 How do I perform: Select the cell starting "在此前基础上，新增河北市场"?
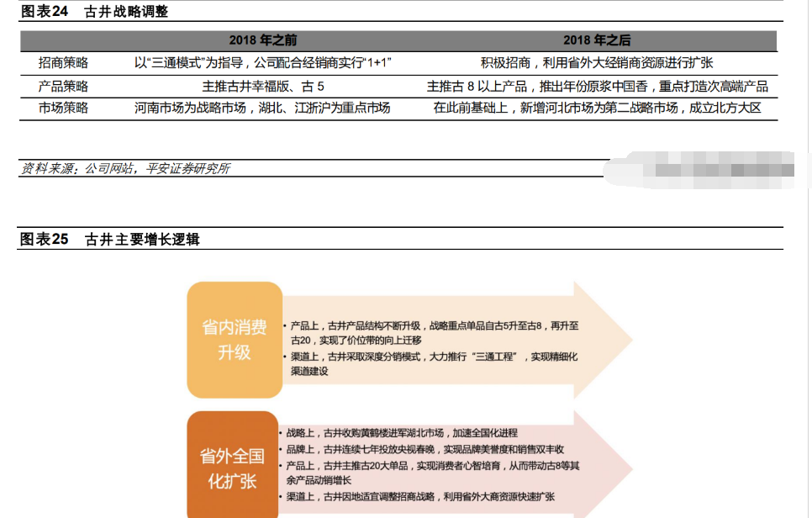(x=597, y=108)
